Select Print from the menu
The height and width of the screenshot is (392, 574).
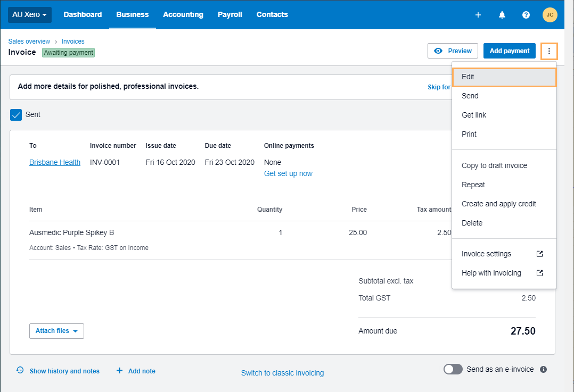click(504, 134)
